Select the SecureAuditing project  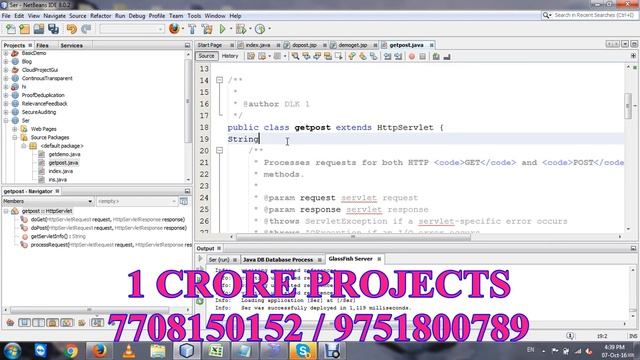pos(39,112)
